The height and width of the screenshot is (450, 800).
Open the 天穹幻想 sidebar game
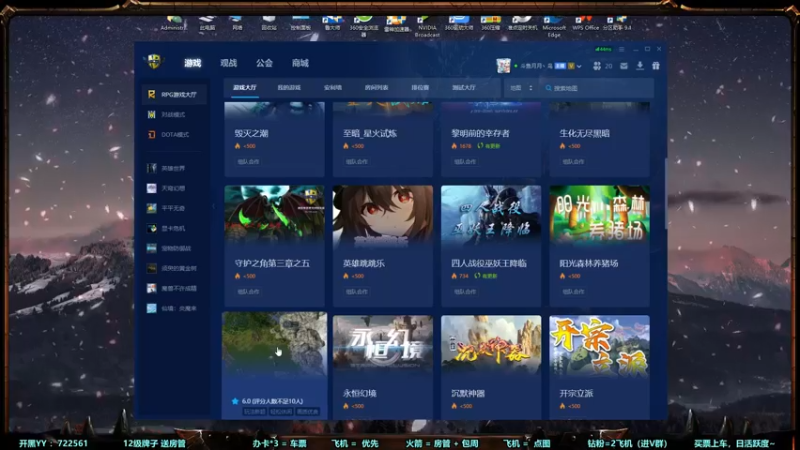(174, 188)
